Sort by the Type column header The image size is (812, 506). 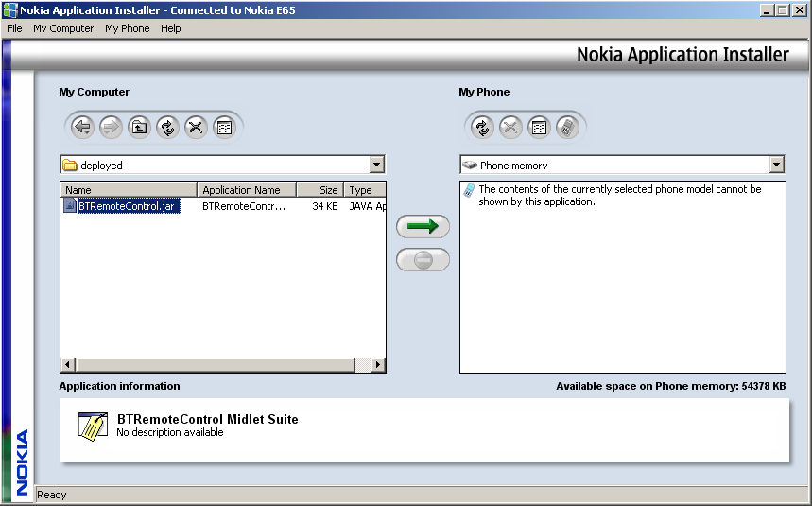[x=365, y=189]
